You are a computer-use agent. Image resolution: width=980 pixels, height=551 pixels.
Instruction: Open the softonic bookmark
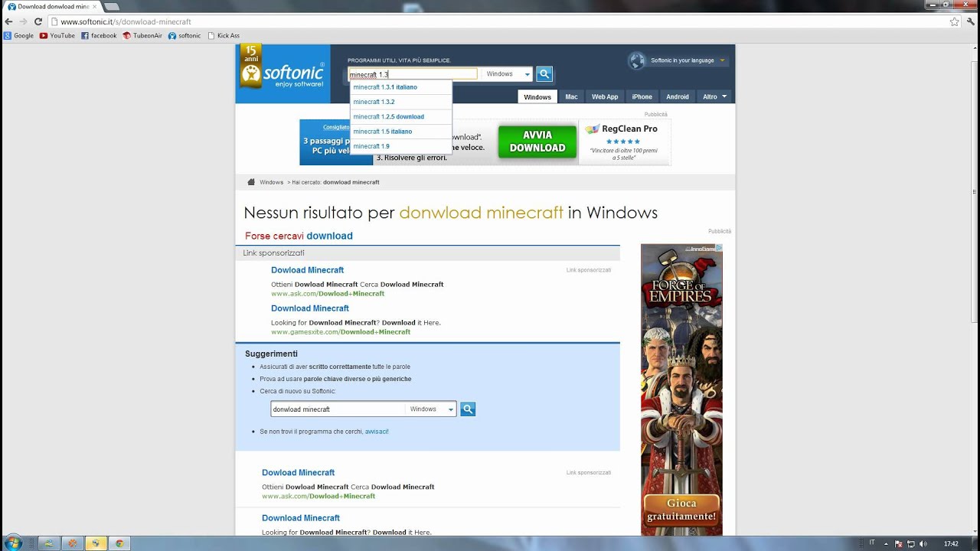point(185,35)
